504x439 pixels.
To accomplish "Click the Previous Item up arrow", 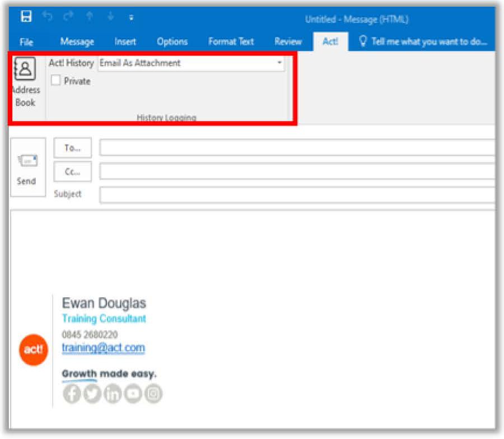I will [x=90, y=16].
